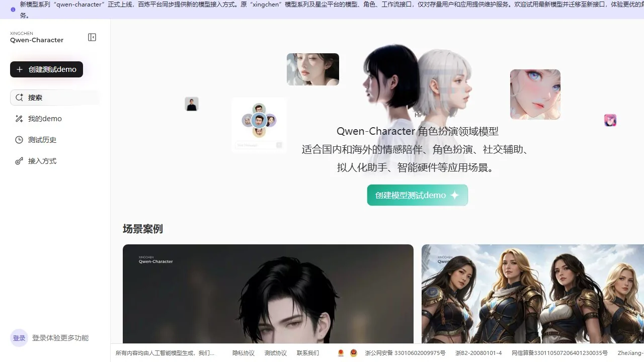This screenshot has height=362, width=644.
Task: Click the 浙B2-20080101-4 license link
Action: (x=478, y=353)
